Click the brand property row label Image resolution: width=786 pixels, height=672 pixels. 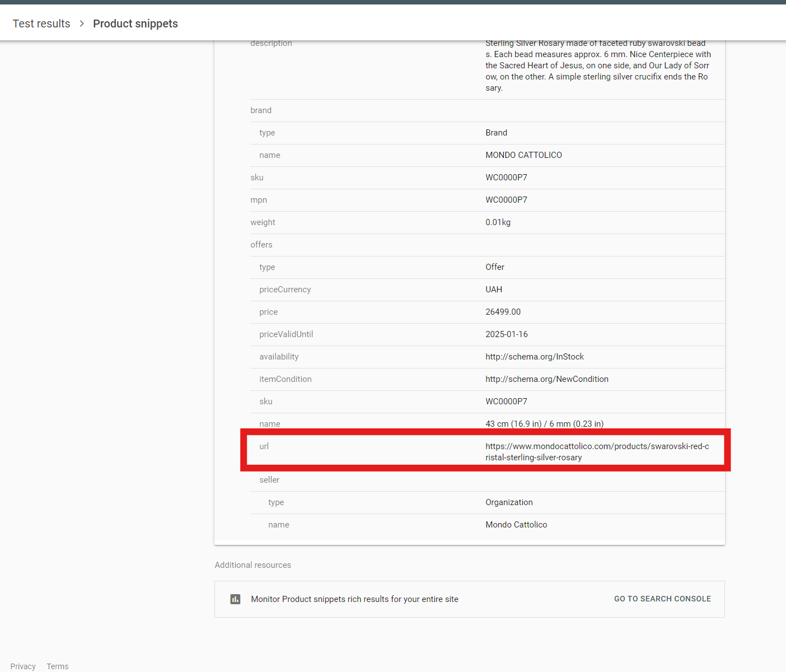(x=261, y=110)
